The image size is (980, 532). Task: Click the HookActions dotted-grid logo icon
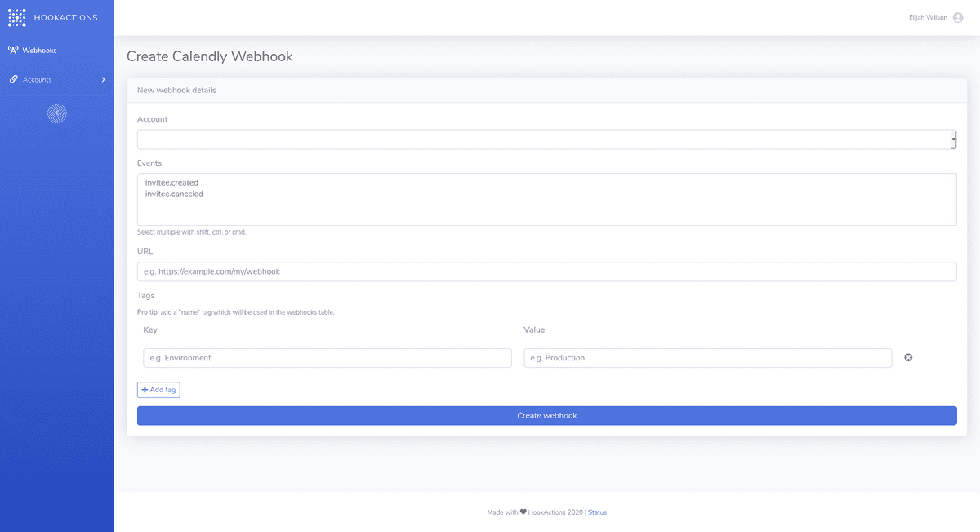point(16,17)
